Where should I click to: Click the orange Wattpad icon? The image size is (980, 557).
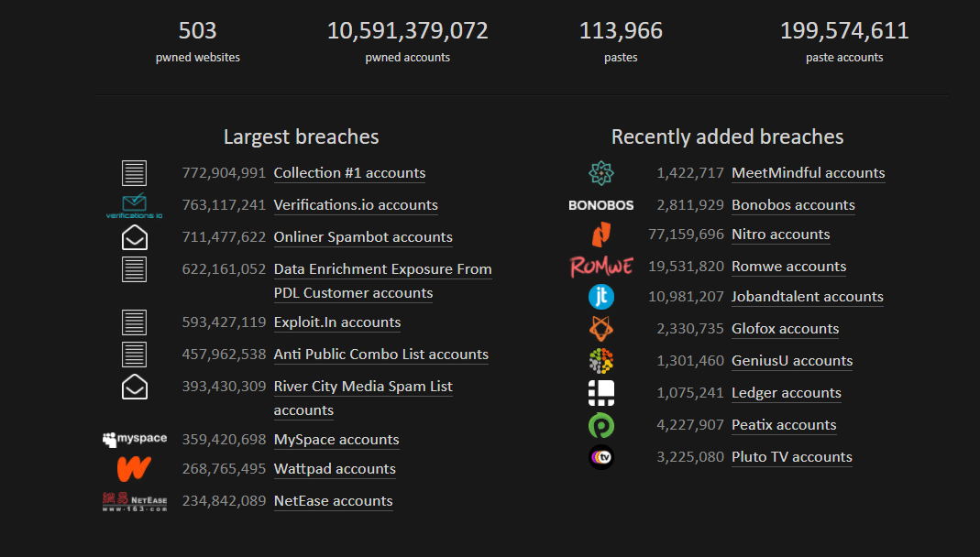coord(134,469)
